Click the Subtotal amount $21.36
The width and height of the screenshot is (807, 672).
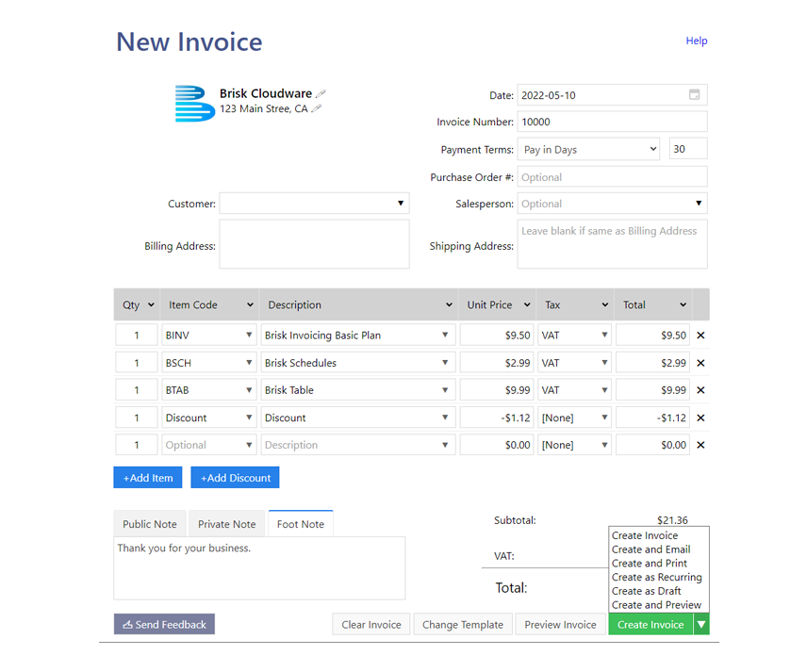pyautogui.click(x=672, y=520)
